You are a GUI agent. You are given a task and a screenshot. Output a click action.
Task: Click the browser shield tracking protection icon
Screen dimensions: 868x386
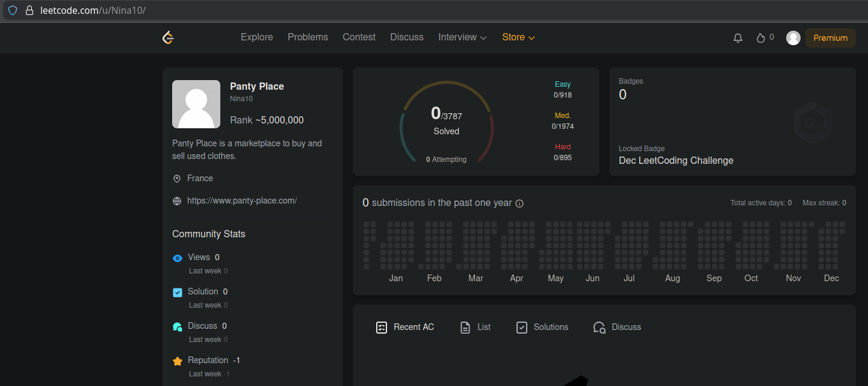pos(13,10)
